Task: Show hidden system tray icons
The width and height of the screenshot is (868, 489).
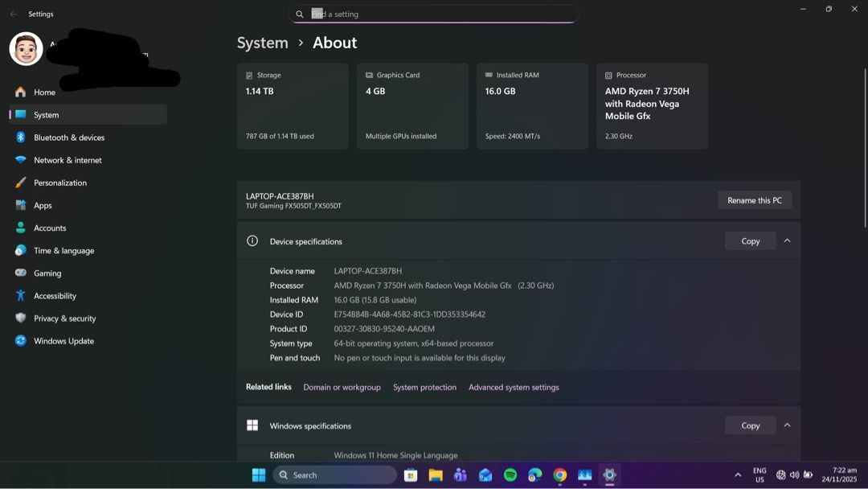Action: (x=738, y=475)
